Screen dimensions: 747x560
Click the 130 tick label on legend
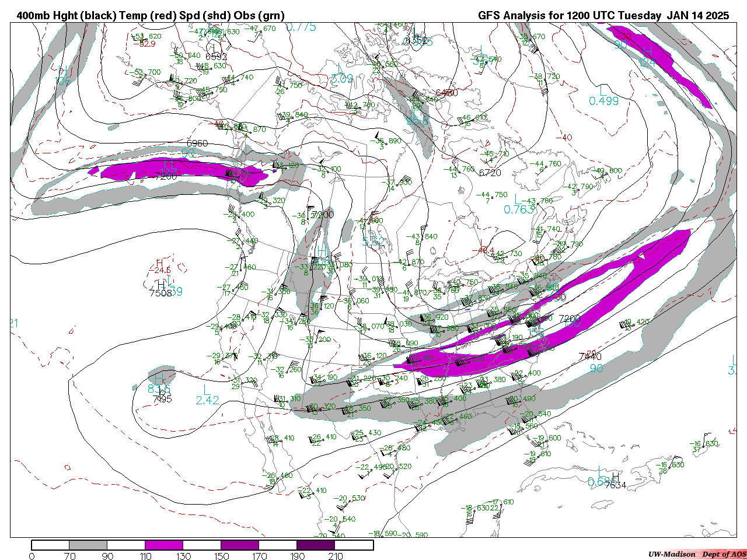[x=183, y=556]
